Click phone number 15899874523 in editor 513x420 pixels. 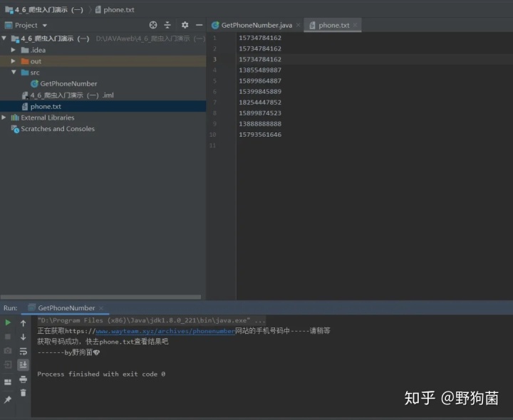coord(260,112)
